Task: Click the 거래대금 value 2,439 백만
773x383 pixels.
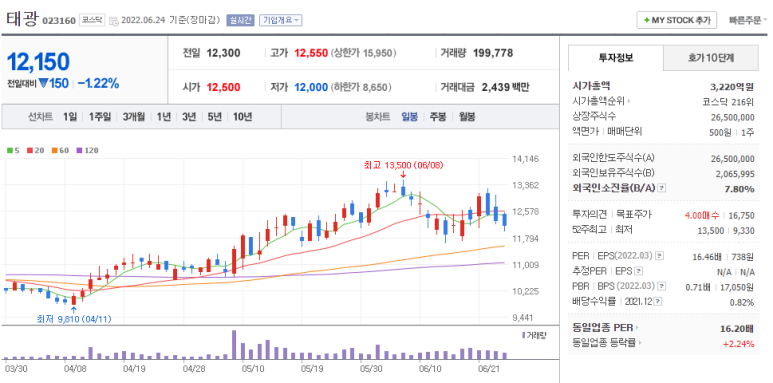Action: 505,87
